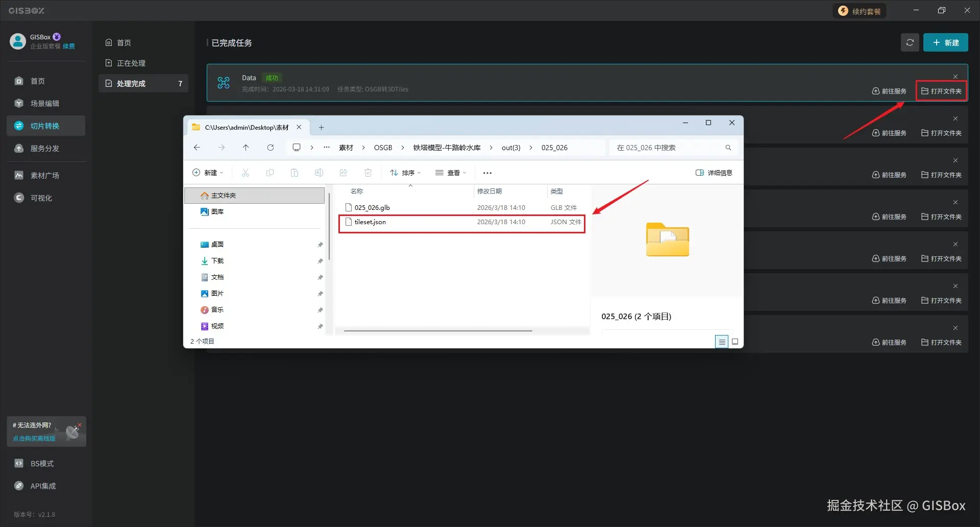Close the 无法连外网 promo card

click(80, 425)
